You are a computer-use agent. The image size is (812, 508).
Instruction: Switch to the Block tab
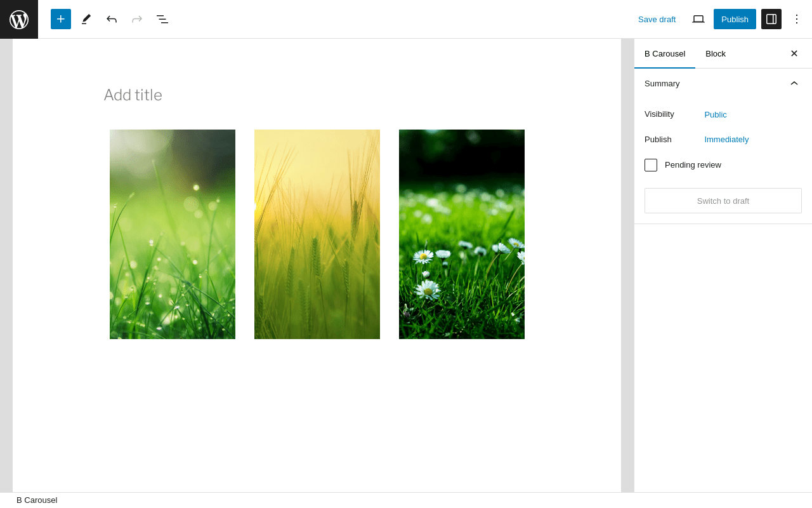tap(716, 53)
